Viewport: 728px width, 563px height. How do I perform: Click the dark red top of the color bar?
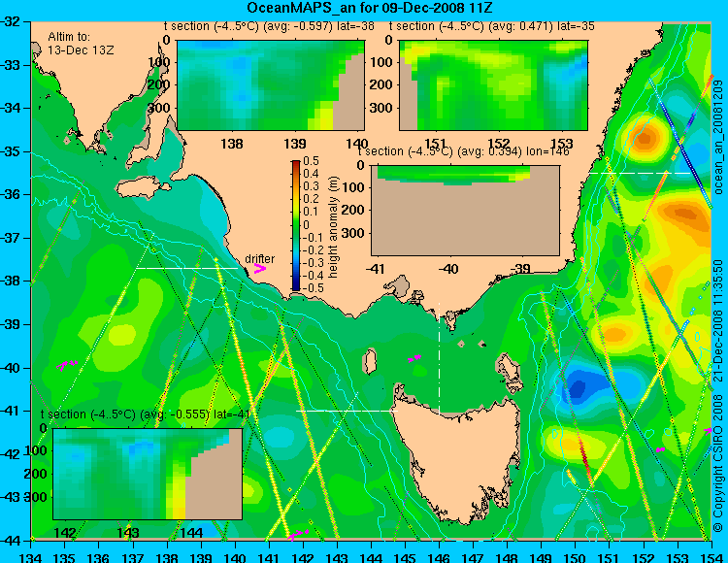tap(296, 163)
